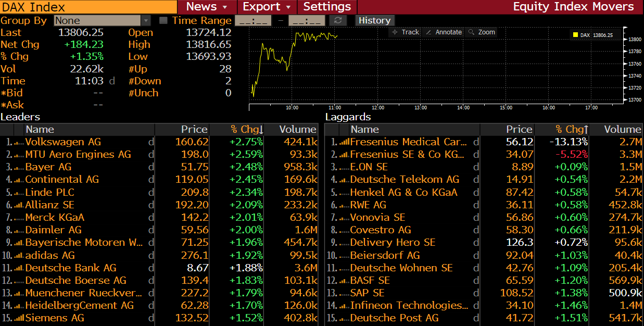Expand the News menu

tap(207, 7)
